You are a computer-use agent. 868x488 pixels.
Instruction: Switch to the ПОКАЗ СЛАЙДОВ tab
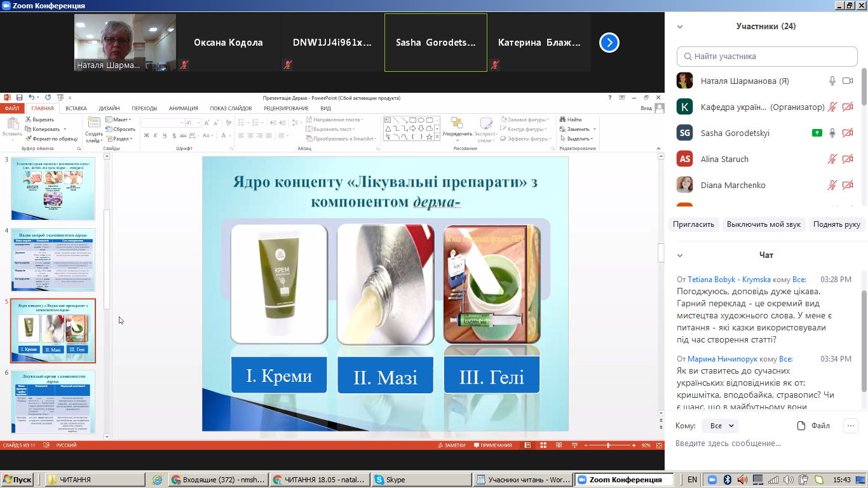point(231,108)
